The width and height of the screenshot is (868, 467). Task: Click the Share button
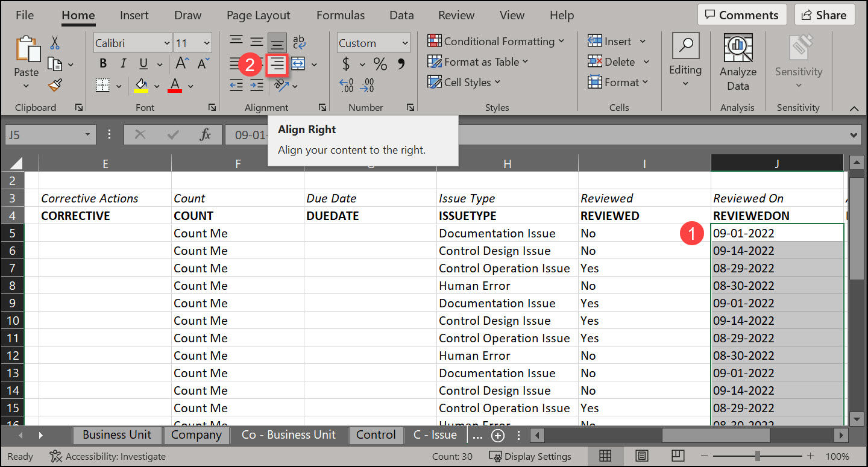[824, 15]
